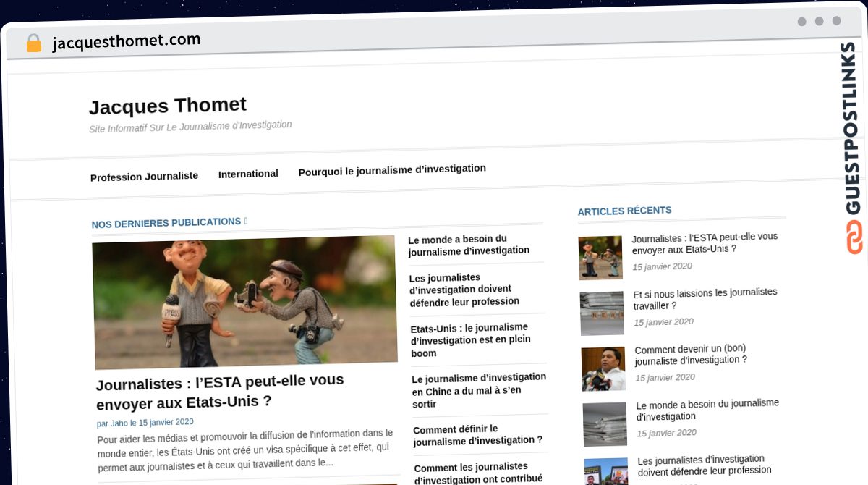Open the sidebar 'Le monde a besoin du journalisme' link
Screen dimensions: 868x485
[707, 410]
